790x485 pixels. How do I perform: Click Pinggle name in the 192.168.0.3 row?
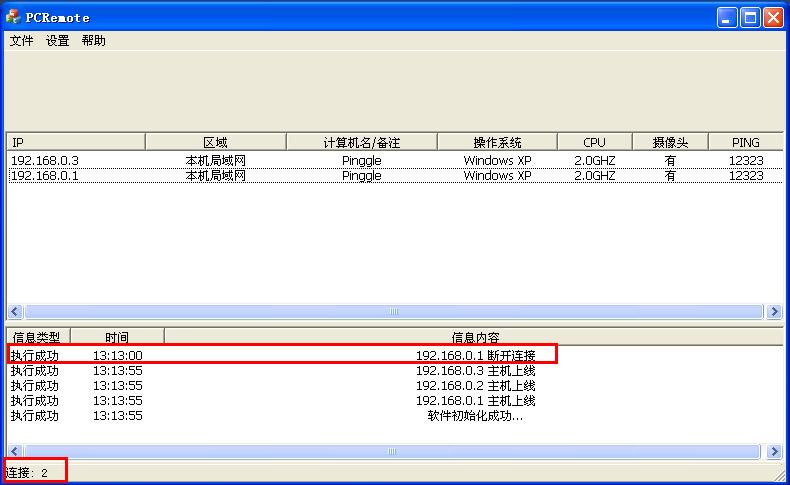tap(362, 161)
